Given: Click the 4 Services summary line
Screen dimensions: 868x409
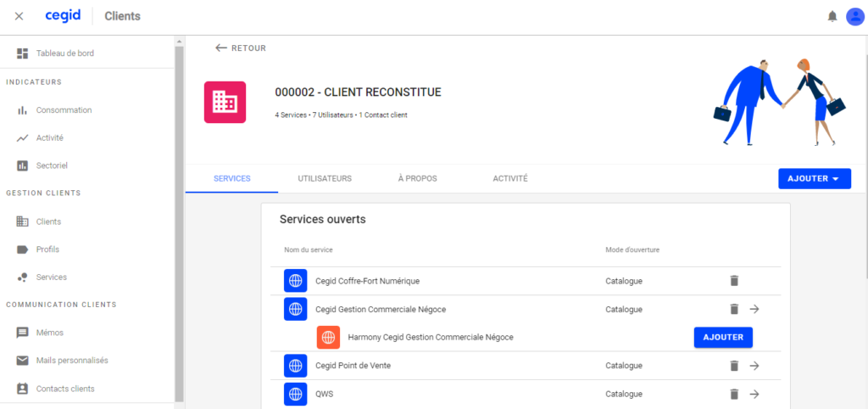Looking at the screenshot, I should (341, 115).
